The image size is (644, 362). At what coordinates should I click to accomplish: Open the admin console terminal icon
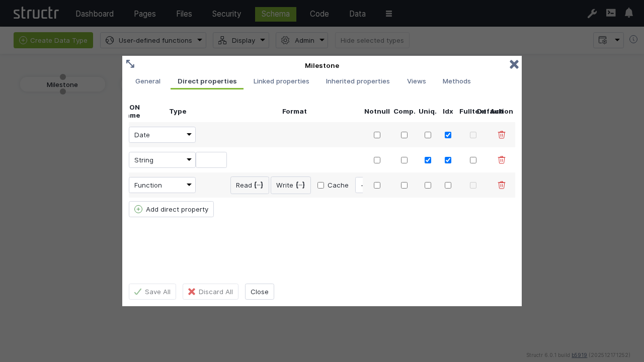[x=610, y=13]
